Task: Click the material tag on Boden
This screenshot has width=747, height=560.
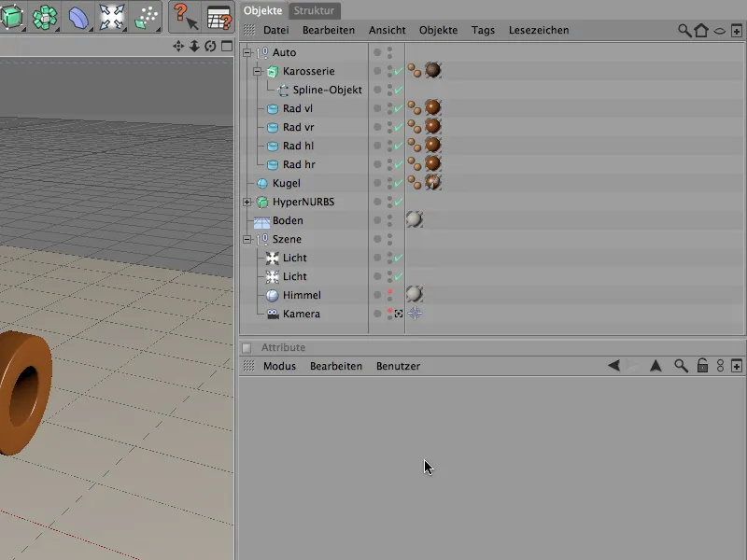Action: 415,219
